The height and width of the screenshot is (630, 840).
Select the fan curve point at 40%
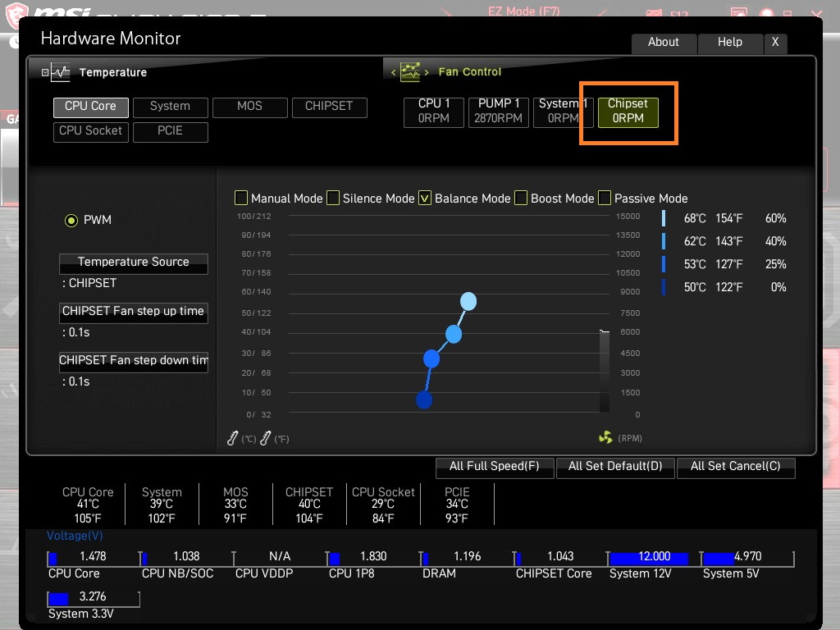[454, 335]
